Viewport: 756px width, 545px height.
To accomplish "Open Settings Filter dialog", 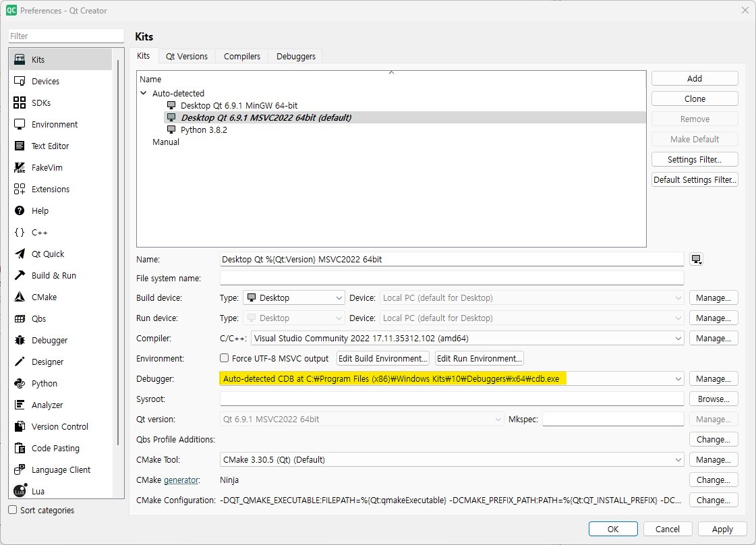I will [695, 160].
